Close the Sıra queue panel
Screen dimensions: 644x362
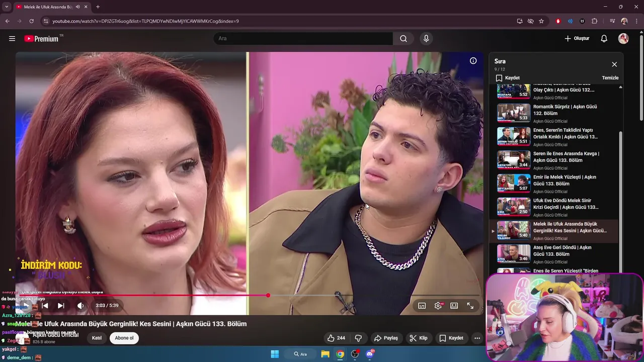click(x=614, y=64)
